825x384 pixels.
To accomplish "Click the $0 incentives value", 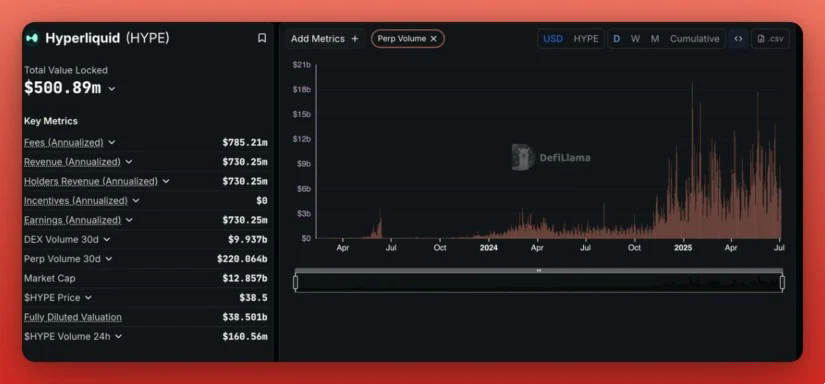I will point(261,201).
